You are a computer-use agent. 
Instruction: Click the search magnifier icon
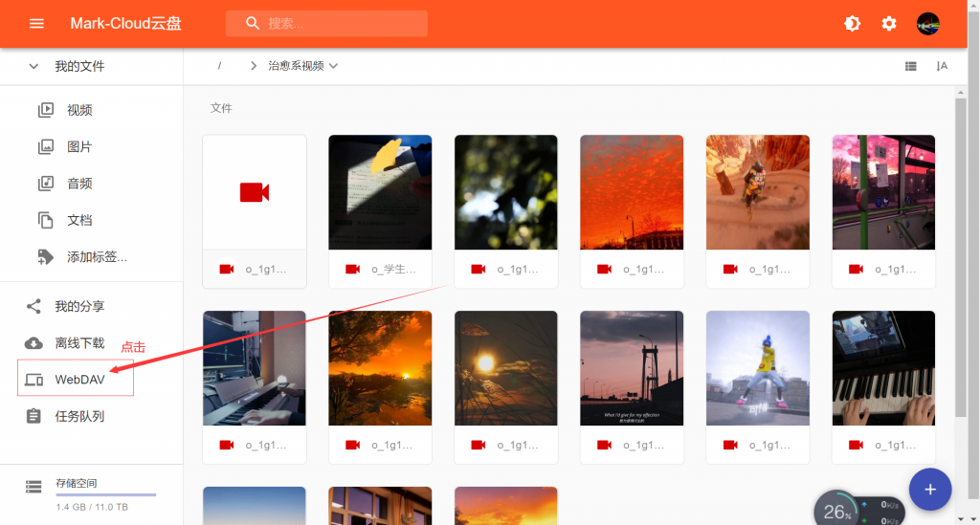coord(253,23)
